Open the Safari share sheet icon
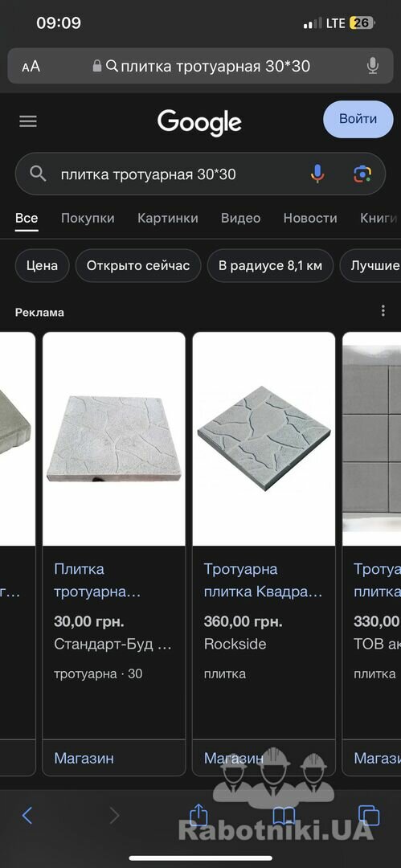This screenshot has width=401, height=868. [198, 813]
